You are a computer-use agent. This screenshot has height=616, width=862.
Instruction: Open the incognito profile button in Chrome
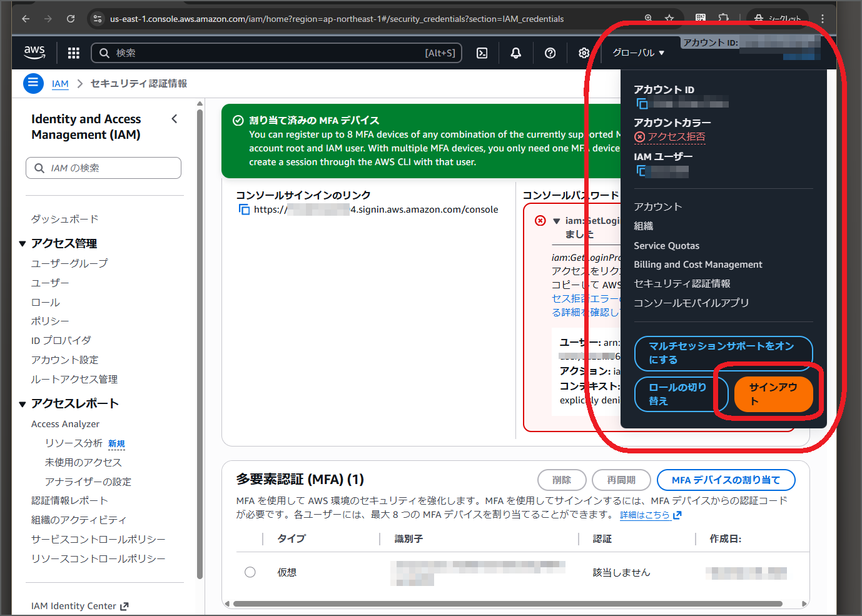tap(778, 19)
